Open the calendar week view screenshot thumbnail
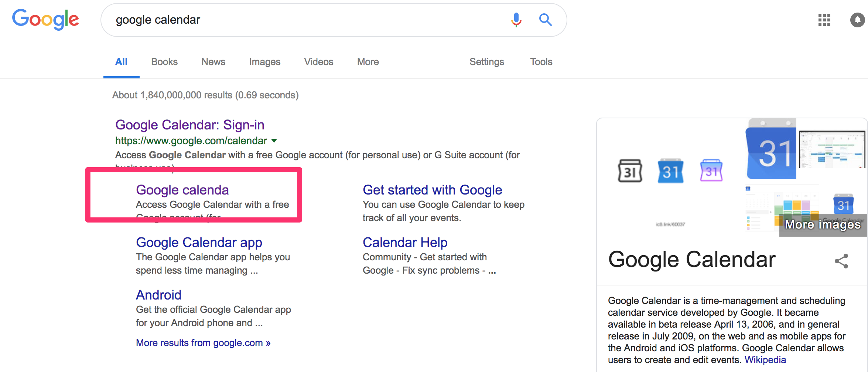 pyautogui.click(x=832, y=149)
